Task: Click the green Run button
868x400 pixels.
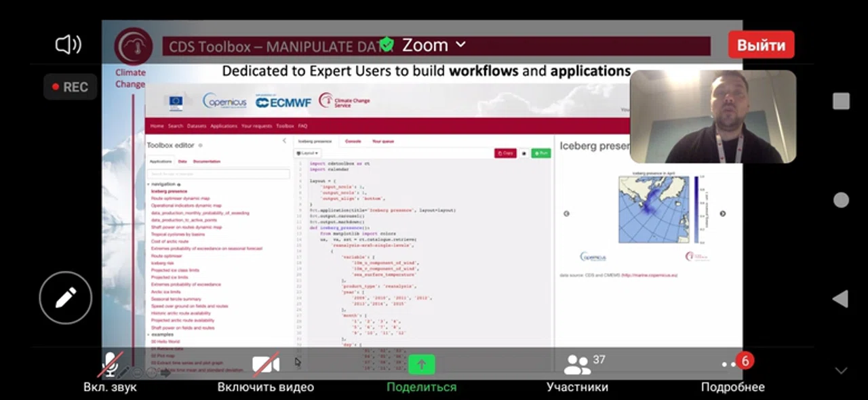Action: [x=540, y=153]
